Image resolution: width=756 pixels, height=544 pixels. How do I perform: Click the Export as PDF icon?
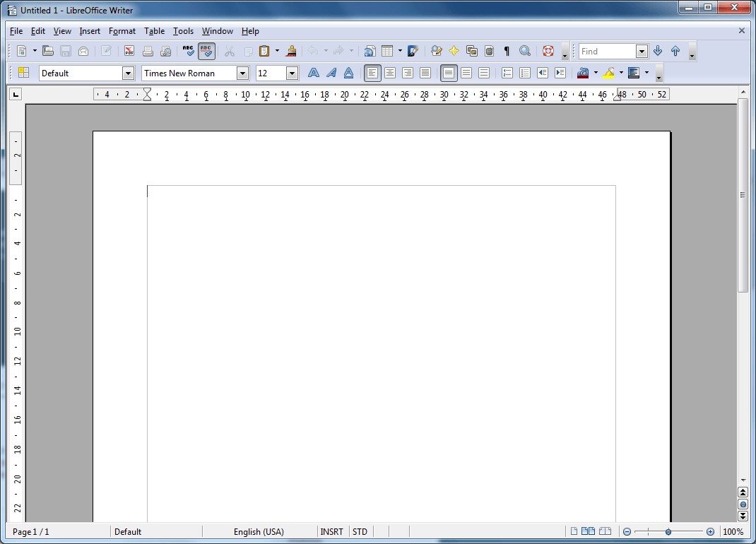(129, 51)
